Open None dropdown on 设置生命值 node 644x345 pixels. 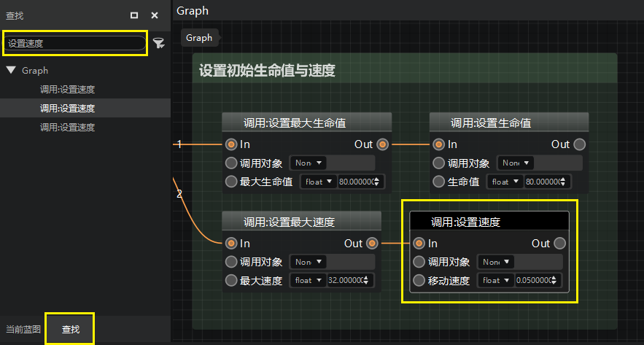(x=516, y=163)
